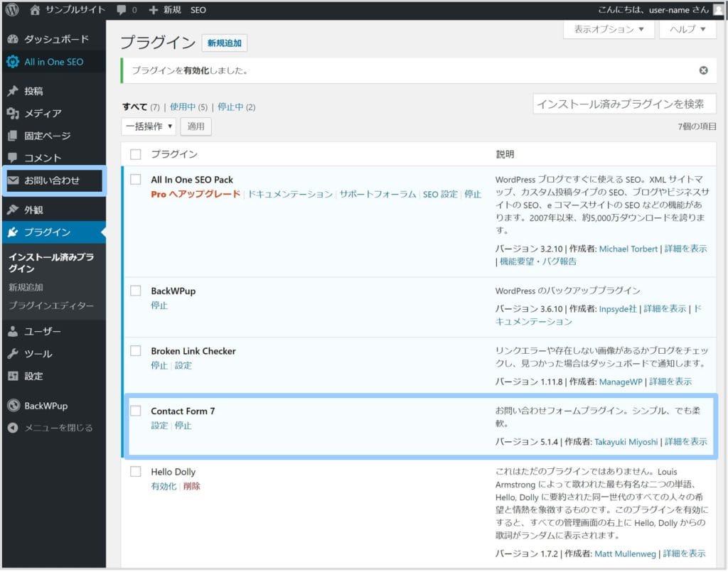The width and height of the screenshot is (728, 572).
Task: Click the plus 新規 icon in admin bar
Action: click(x=154, y=10)
